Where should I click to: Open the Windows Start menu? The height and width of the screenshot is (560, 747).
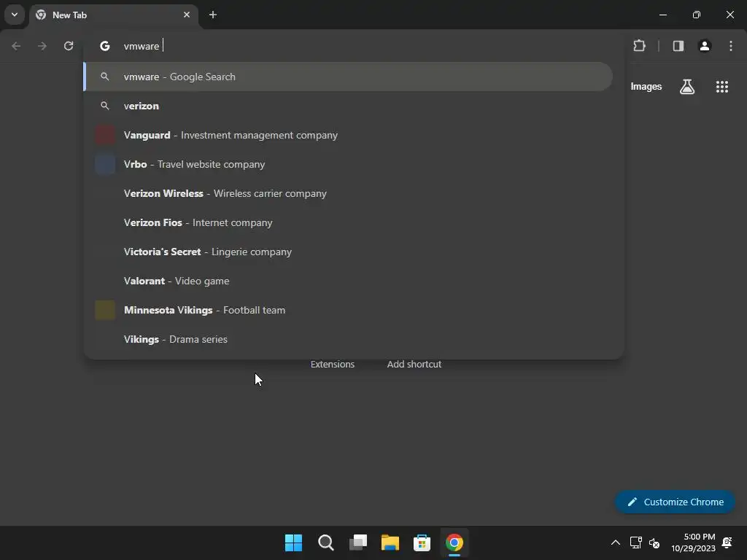pos(293,542)
